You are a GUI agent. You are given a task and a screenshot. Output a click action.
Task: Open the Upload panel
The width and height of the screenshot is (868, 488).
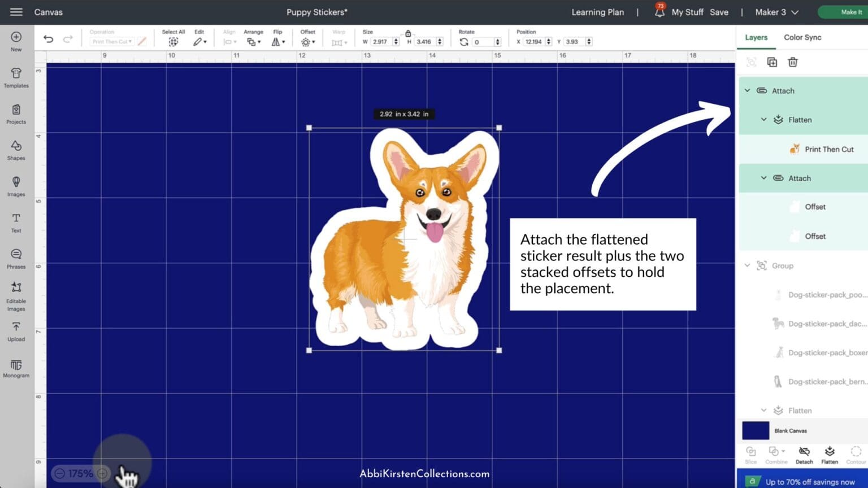click(16, 332)
